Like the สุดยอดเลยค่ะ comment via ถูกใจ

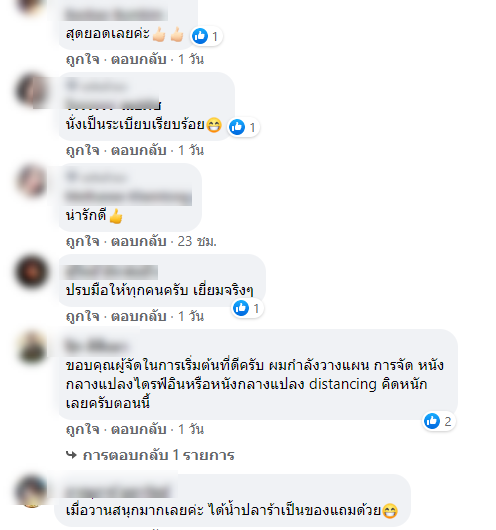point(82,59)
